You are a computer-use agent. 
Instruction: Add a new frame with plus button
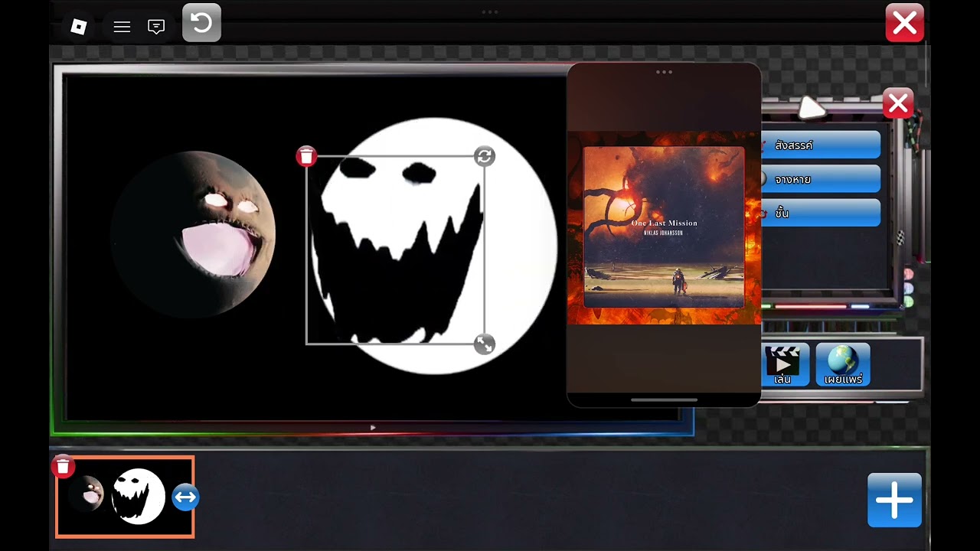pos(894,500)
